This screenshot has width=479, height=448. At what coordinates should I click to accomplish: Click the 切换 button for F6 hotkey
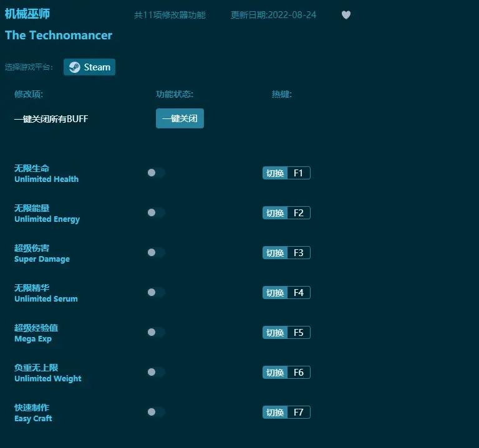(275, 373)
